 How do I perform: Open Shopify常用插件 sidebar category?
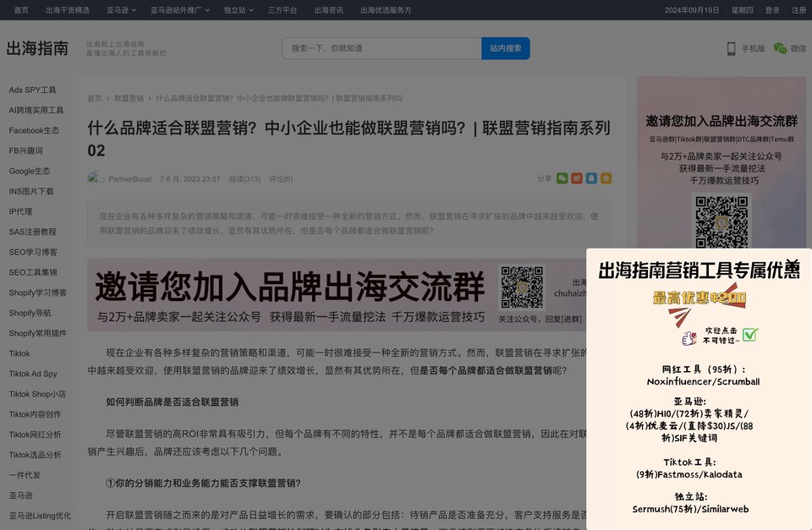click(x=37, y=333)
